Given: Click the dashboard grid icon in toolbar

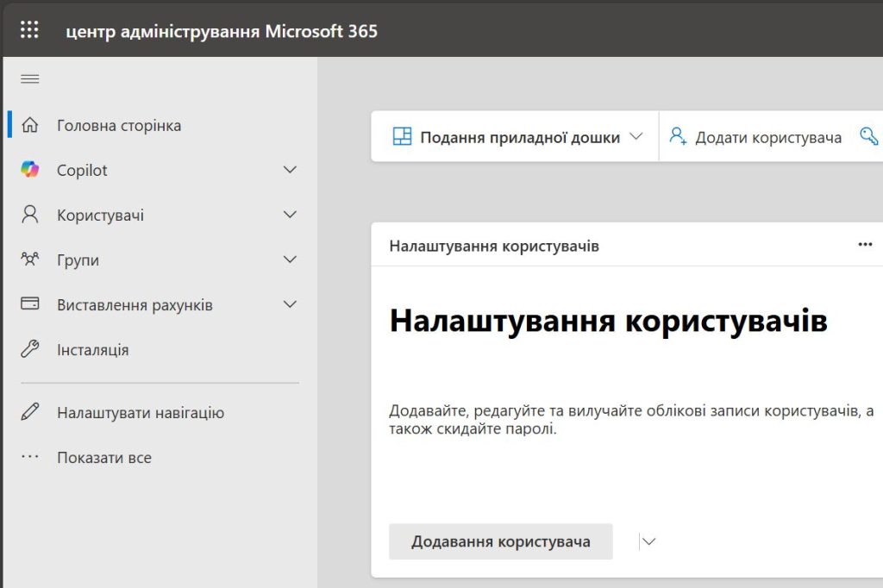Looking at the screenshot, I should pos(402,136).
